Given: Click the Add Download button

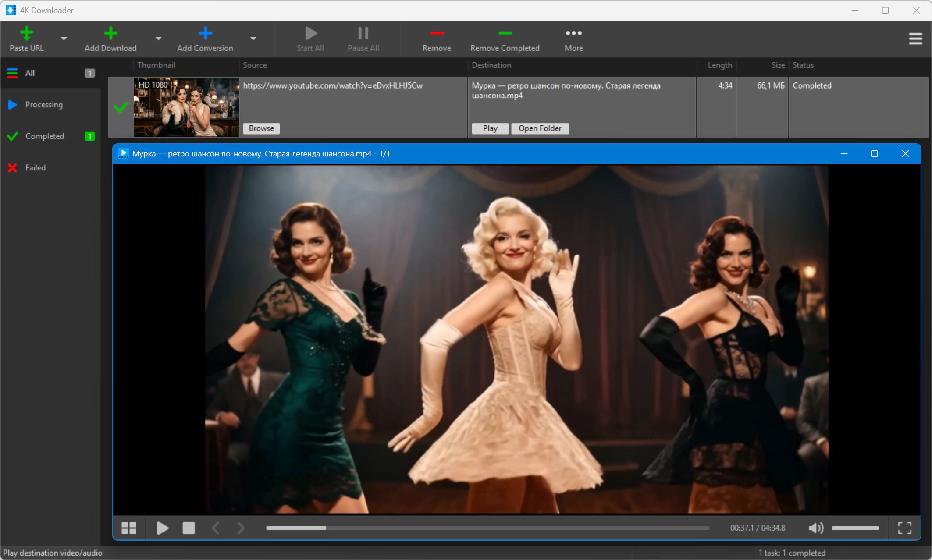Looking at the screenshot, I should coord(110,39).
